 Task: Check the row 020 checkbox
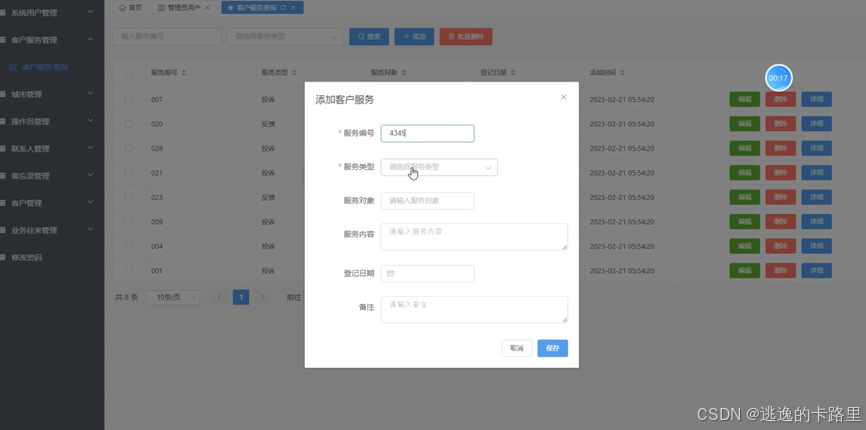129,124
